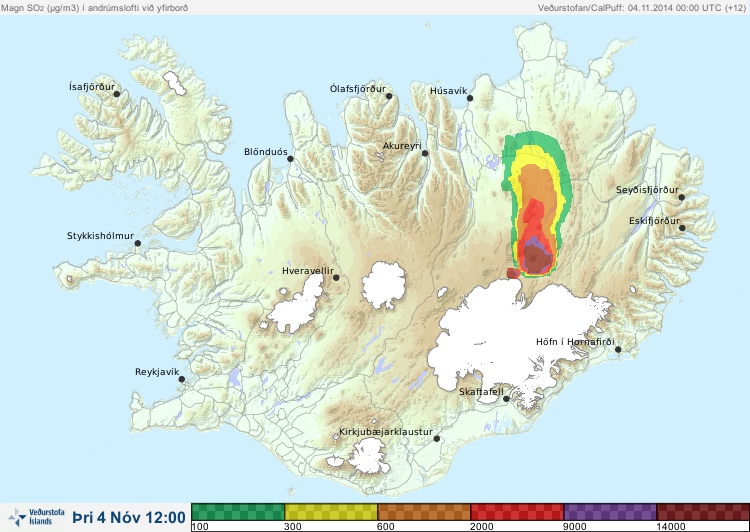This screenshot has height=532, width=750.
Task: Click the 'Seyðisfjörður' map label
Action: [x=647, y=190]
